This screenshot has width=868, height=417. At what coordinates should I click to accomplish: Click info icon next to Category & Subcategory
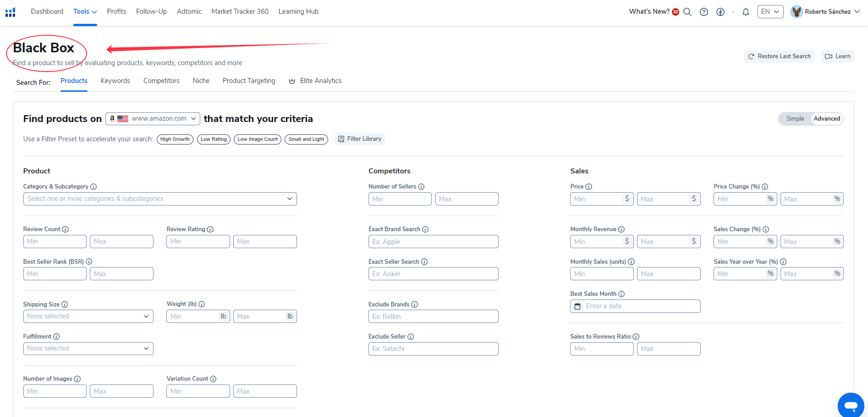pos(93,187)
